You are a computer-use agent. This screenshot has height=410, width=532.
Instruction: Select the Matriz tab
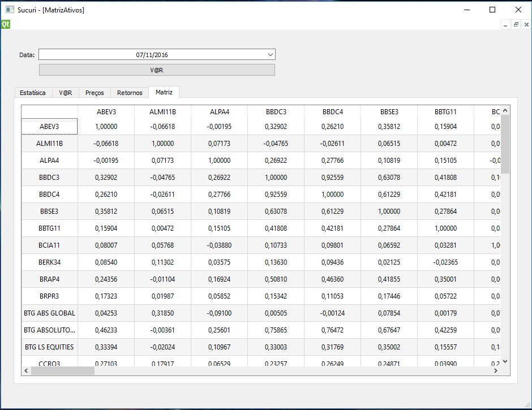click(164, 92)
